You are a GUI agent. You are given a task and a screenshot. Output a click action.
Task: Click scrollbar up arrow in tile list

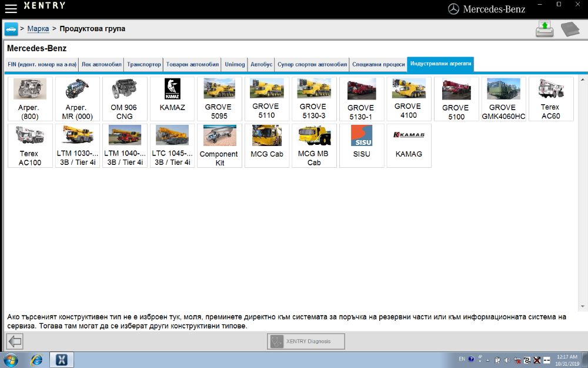pyautogui.click(x=583, y=79)
